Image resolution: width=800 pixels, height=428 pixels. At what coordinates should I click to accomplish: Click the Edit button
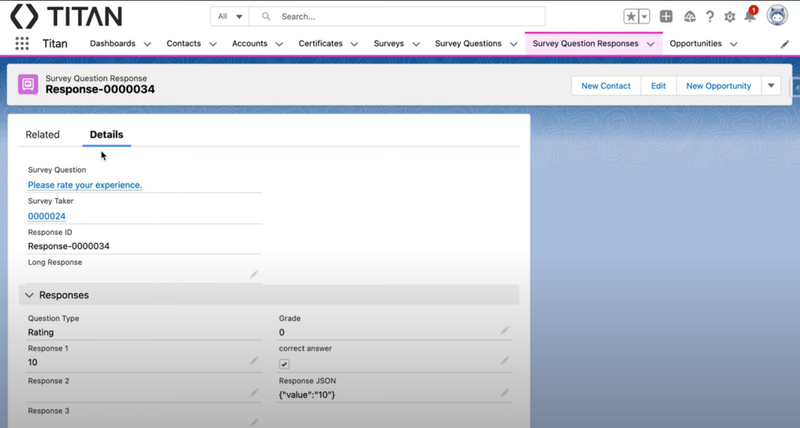coord(658,86)
